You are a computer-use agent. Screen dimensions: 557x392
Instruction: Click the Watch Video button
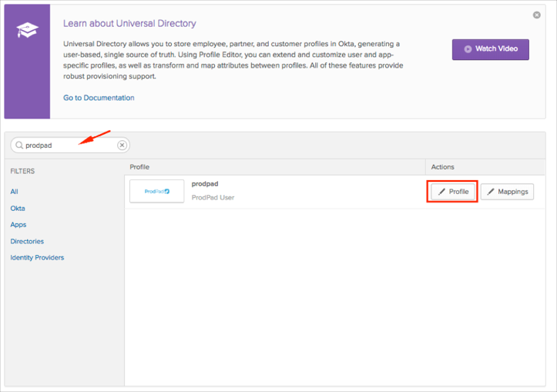(x=490, y=49)
